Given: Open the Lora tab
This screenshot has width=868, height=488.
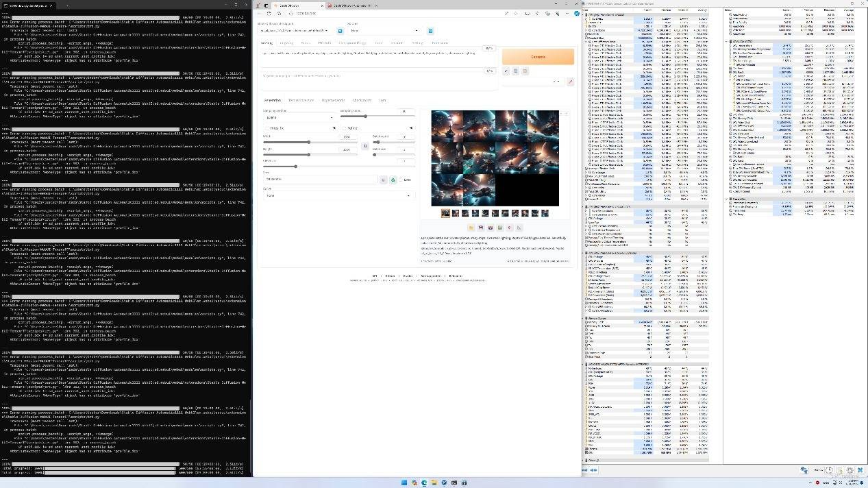Looking at the screenshot, I should click(x=382, y=100).
